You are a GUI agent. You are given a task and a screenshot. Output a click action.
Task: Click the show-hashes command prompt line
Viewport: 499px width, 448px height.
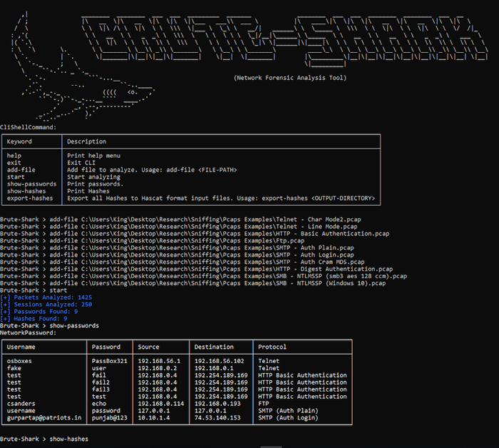click(44, 439)
